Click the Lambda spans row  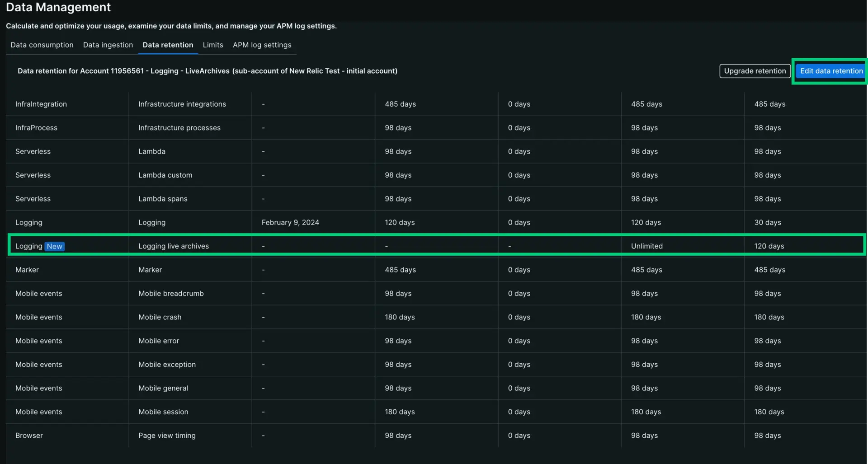coord(163,199)
